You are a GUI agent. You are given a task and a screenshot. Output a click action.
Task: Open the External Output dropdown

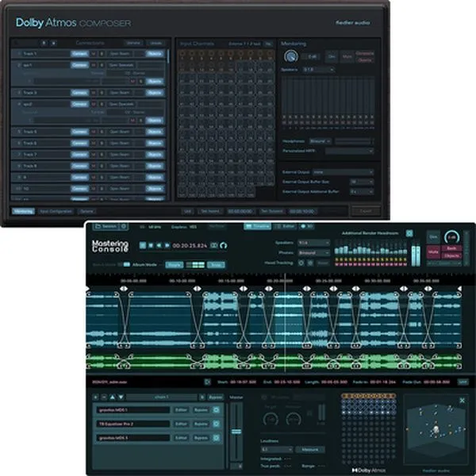tap(343, 172)
